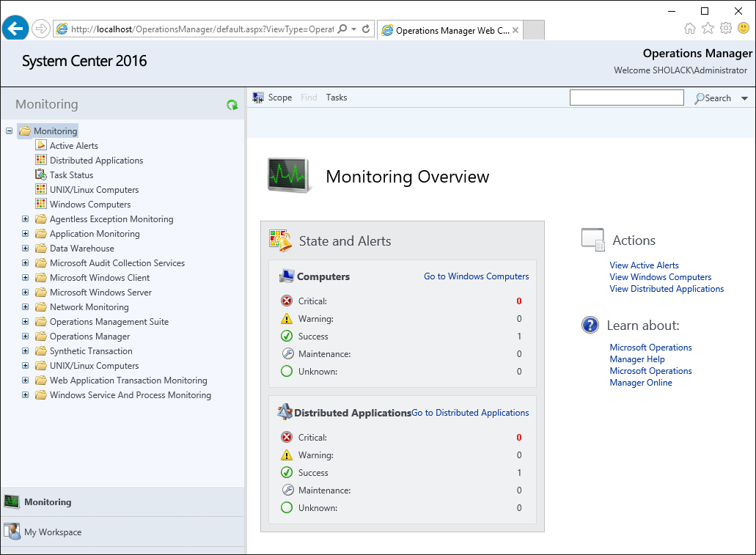The width and height of the screenshot is (756, 555).
Task: Close the Operations Manager Web Console tab
Action: [x=515, y=30]
